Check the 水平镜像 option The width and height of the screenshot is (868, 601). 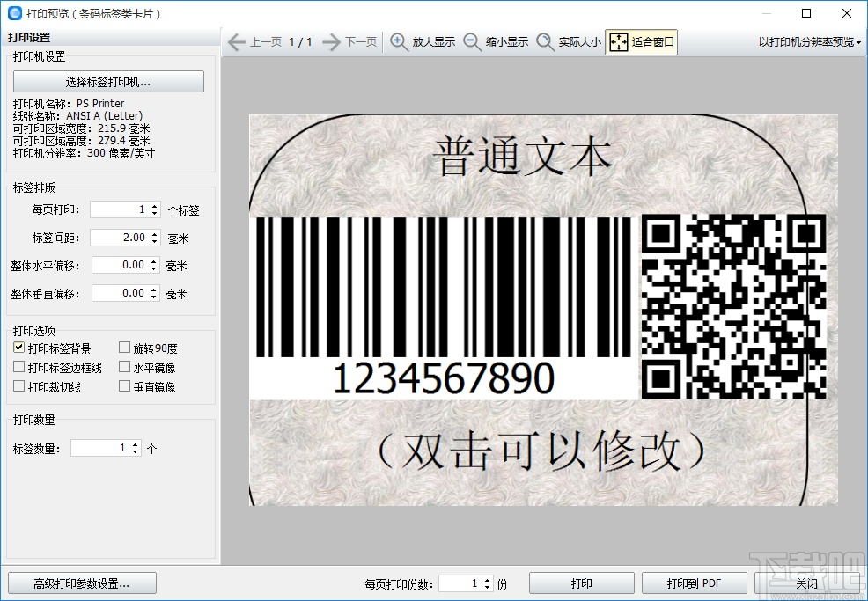coord(124,367)
